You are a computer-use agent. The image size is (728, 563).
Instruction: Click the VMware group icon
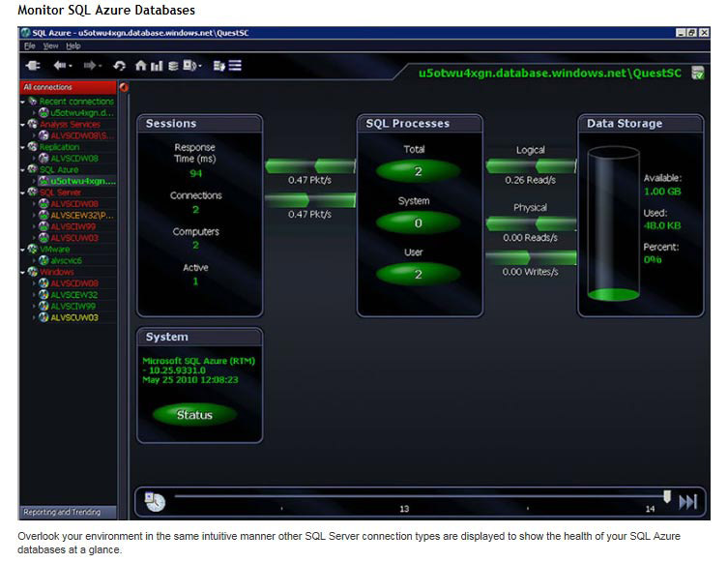(x=33, y=249)
